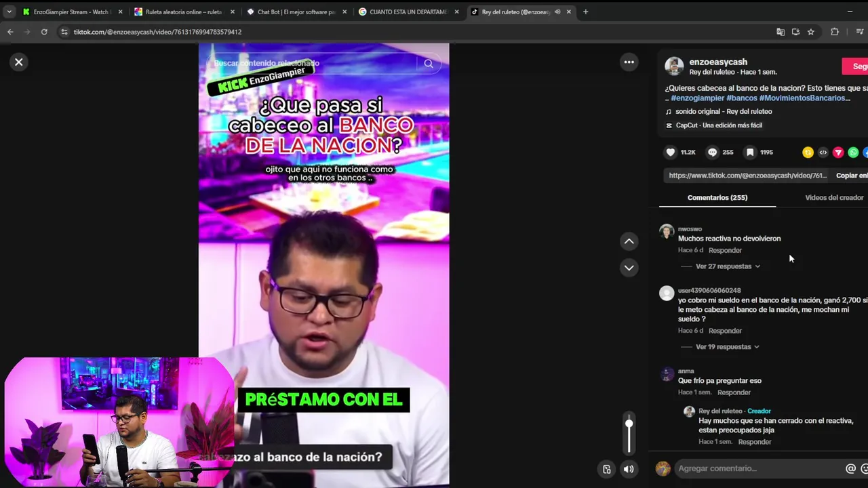Open the three-dot more options menu
The width and height of the screenshot is (868, 488).
tap(629, 62)
